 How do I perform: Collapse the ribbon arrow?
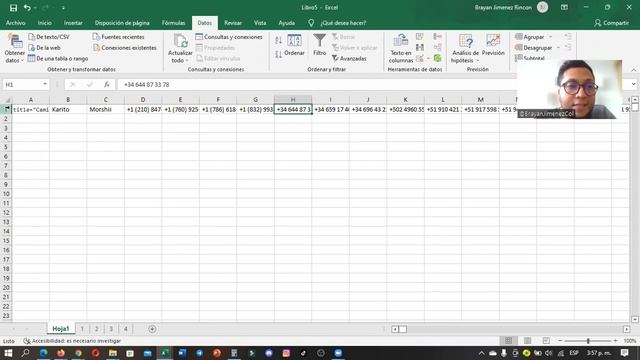(x=633, y=70)
